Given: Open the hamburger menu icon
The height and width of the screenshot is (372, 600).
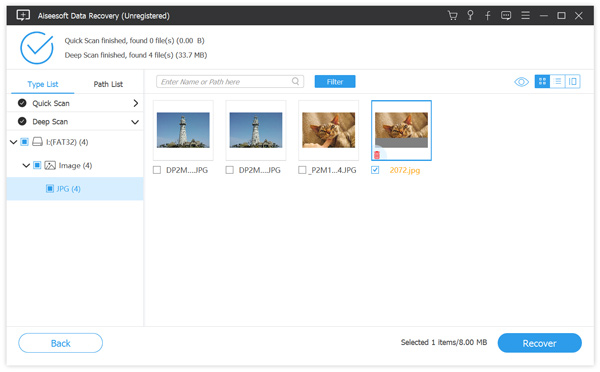Looking at the screenshot, I should (525, 15).
